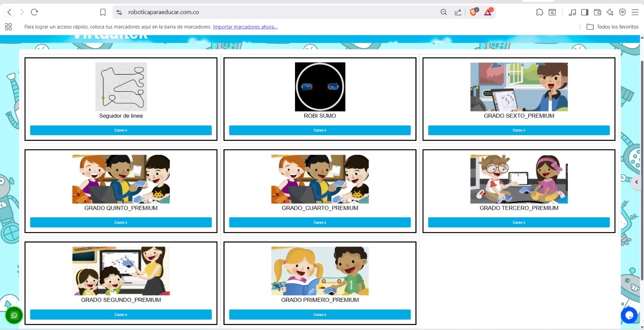
Task: Open Curso button for GRADO PRIMERO_PREMIUM
Action: click(x=320, y=315)
